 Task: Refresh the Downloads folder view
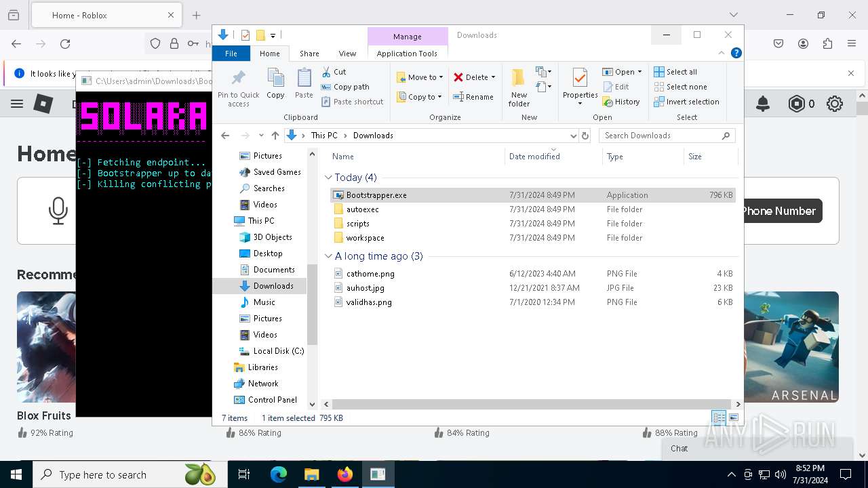pyautogui.click(x=585, y=136)
